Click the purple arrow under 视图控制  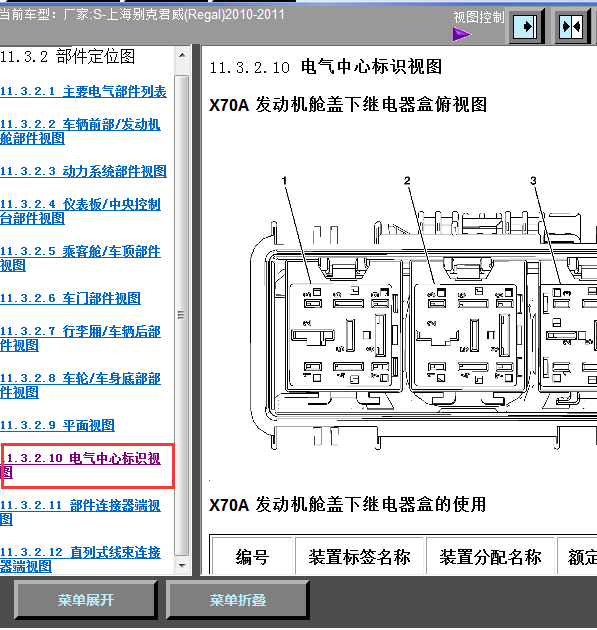click(462, 34)
